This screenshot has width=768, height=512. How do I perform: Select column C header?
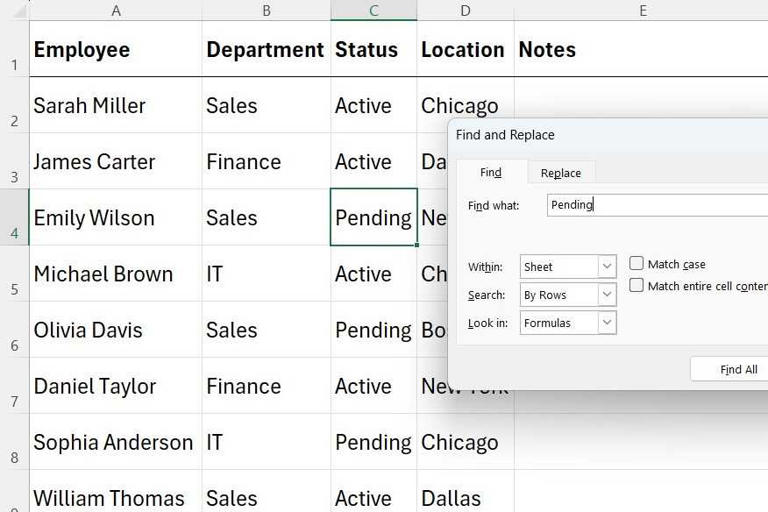[x=374, y=10]
